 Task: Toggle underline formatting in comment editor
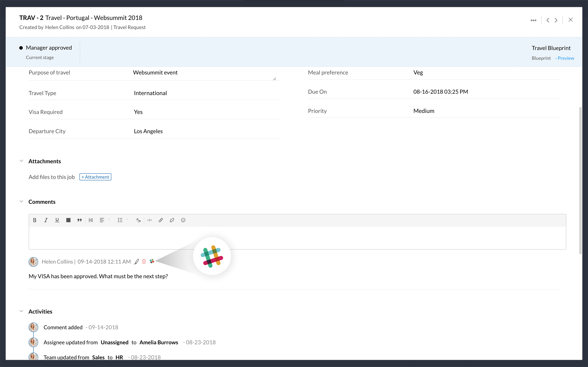point(57,220)
